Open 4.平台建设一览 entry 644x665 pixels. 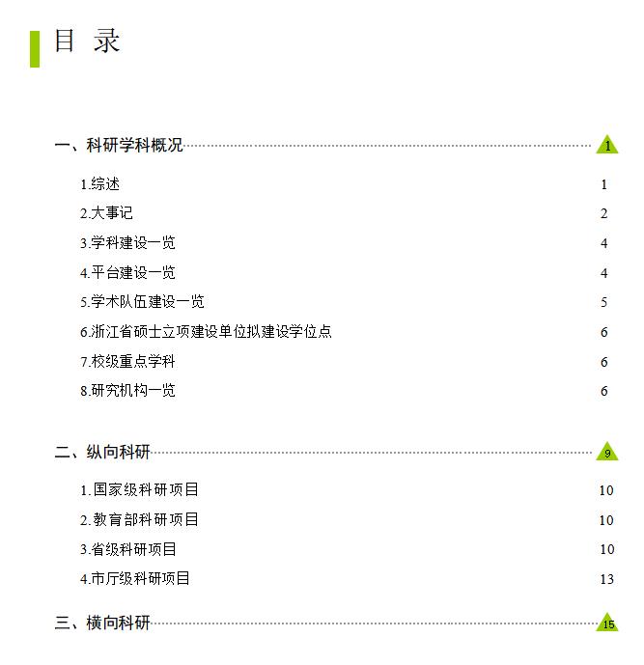tap(127, 273)
